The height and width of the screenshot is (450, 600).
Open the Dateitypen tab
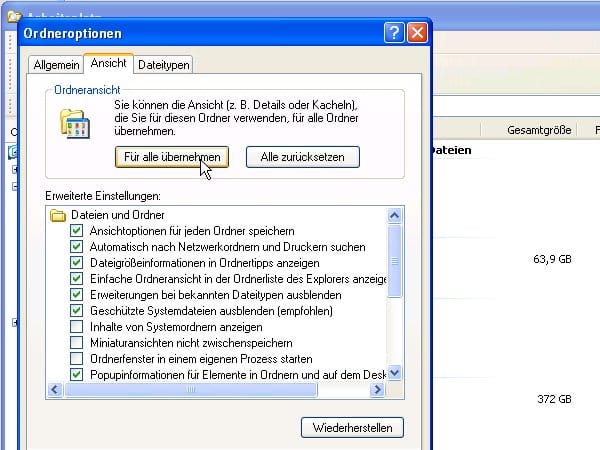164,64
